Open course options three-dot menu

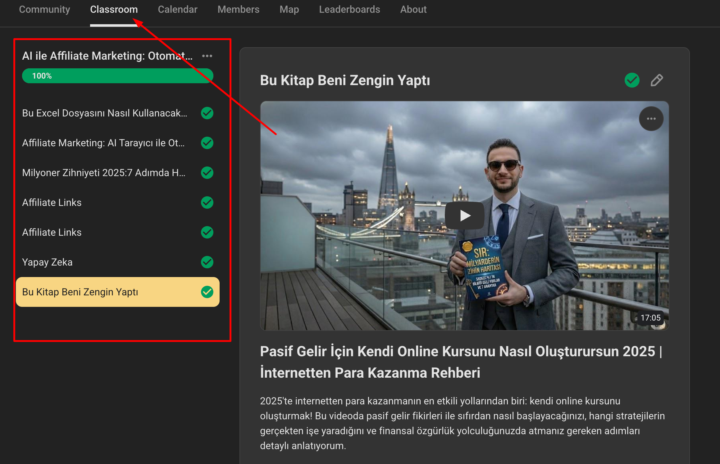tap(207, 56)
